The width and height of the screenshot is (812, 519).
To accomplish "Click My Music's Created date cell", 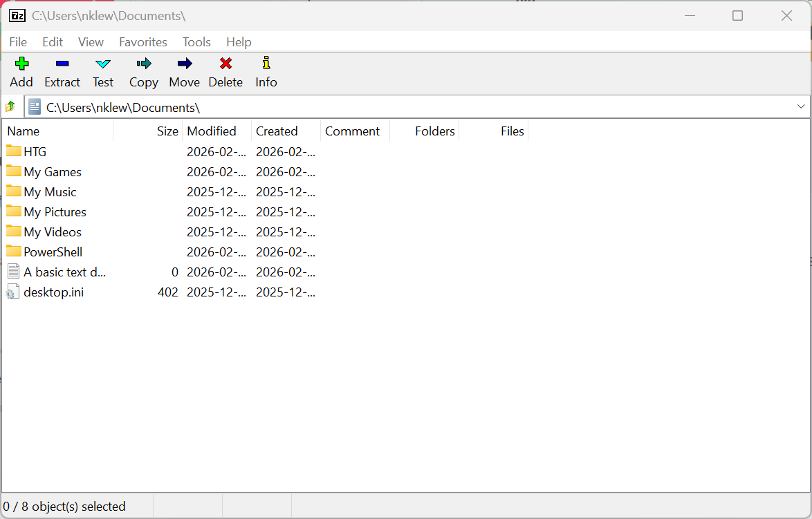I will pos(286,192).
